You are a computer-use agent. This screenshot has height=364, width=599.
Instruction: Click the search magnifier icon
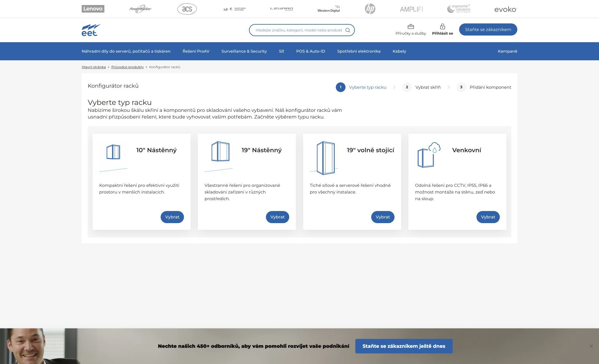(x=348, y=30)
